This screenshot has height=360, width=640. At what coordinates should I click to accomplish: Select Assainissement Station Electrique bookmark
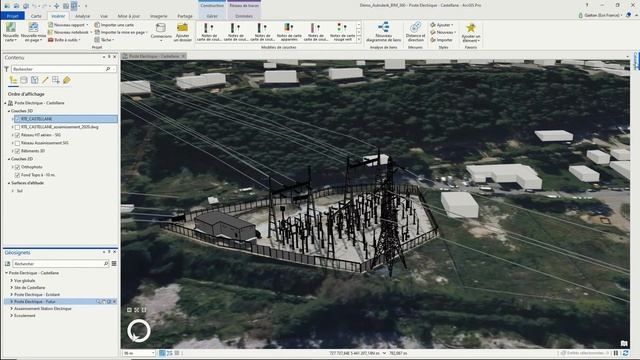point(43,309)
